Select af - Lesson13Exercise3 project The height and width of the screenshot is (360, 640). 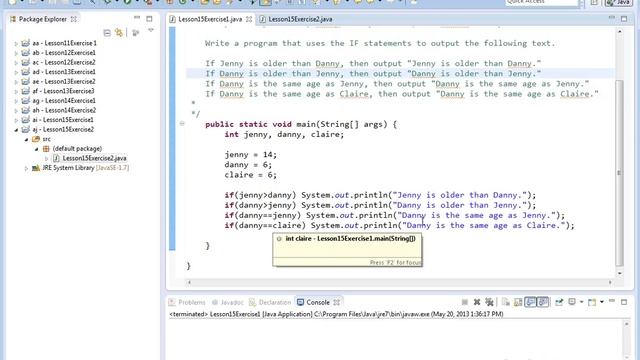63,91
